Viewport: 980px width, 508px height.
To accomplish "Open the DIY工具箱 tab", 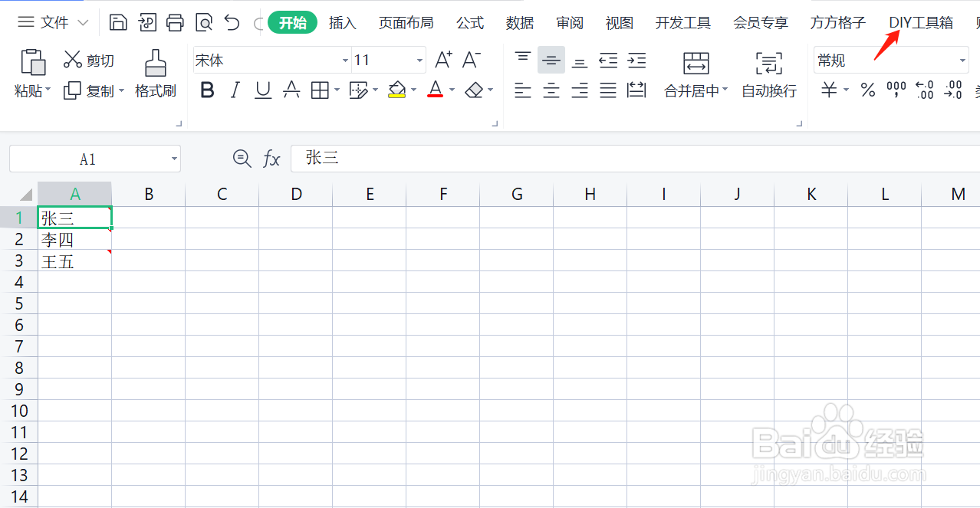I will tap(921, 22).
